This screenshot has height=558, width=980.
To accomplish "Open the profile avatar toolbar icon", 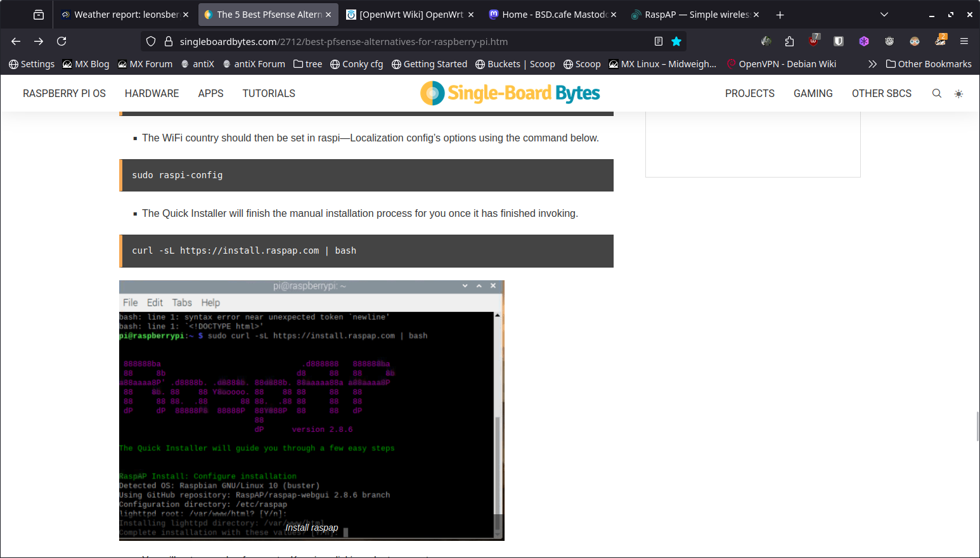I will (x=766, y=41).
